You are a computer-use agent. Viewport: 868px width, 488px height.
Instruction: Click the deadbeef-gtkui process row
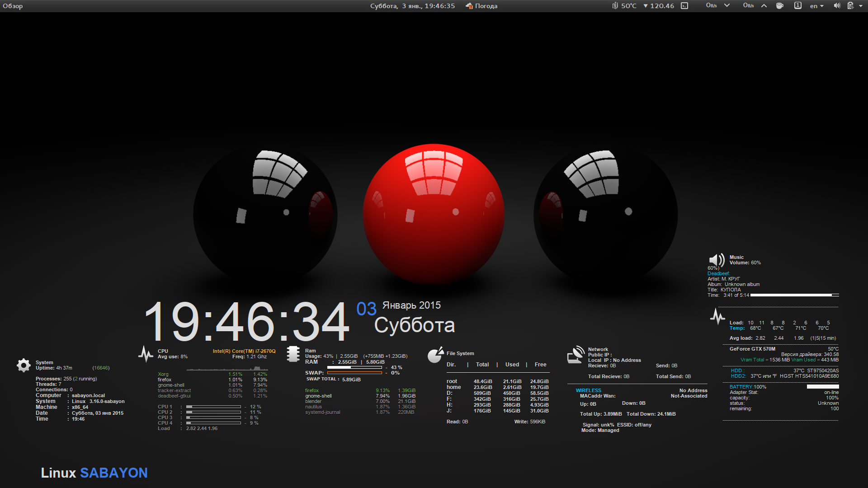tap(212, 396)
